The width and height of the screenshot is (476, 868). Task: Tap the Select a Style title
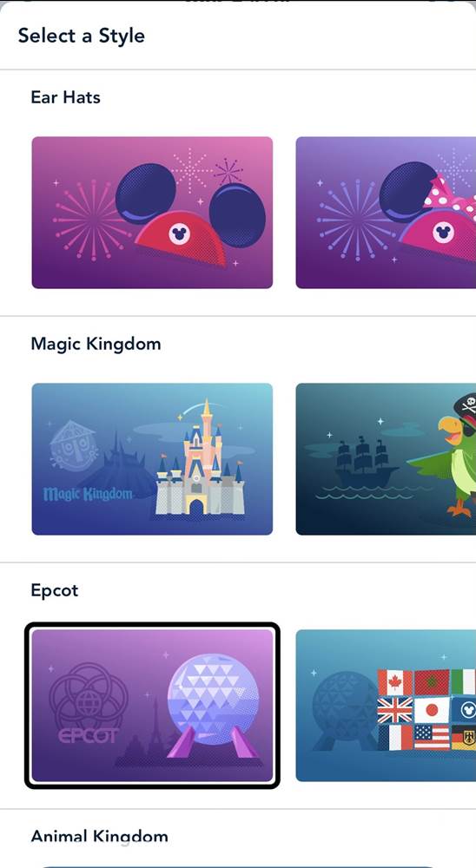pyautogui.click(x=82, y=36)
